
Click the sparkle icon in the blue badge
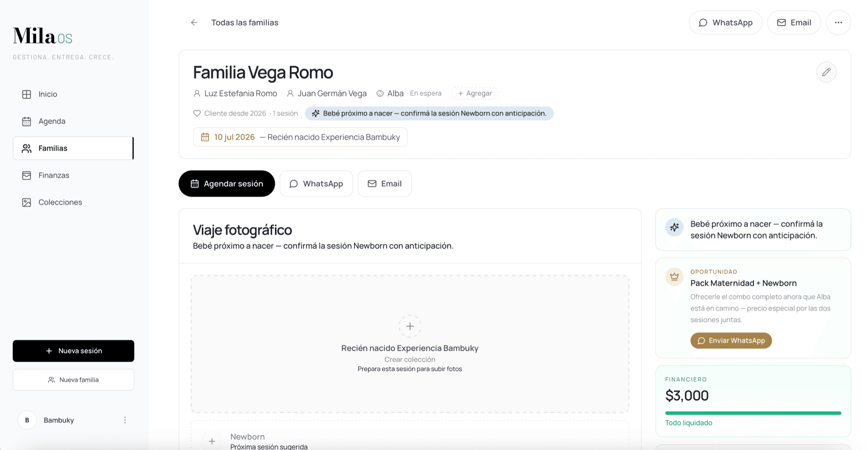click(316, 113)
